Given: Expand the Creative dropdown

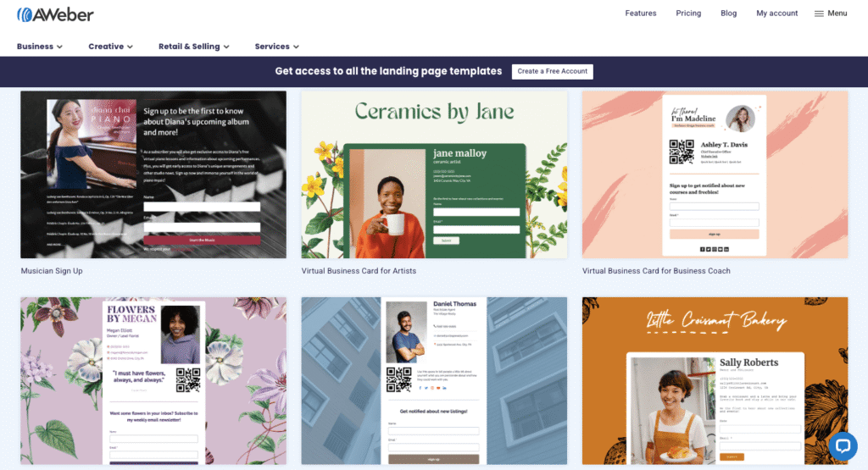Looking at the screenshot, I should (x=111, y=47).
